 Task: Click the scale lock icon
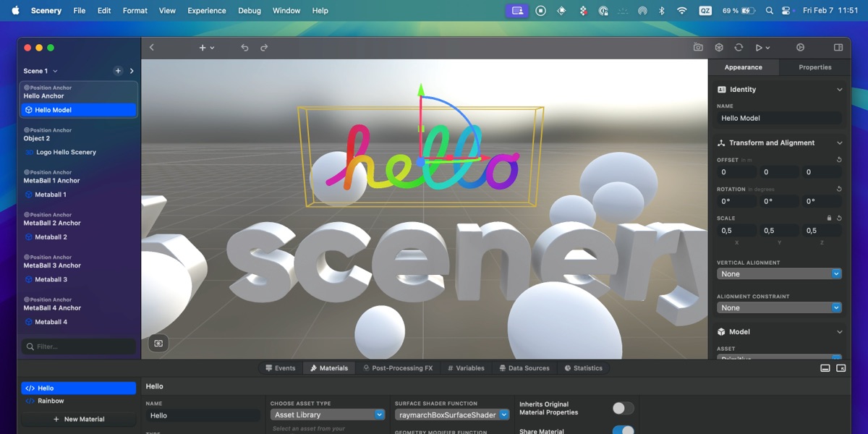pyautogui.click(x=830, y=218)
